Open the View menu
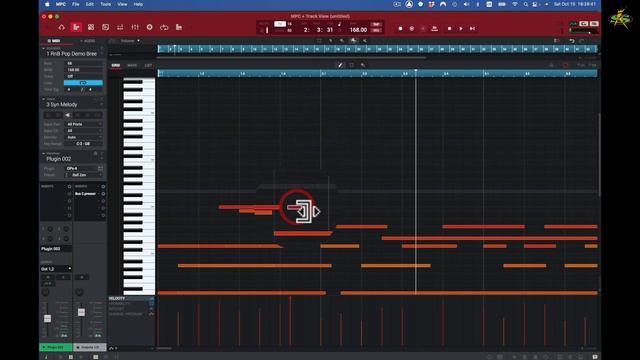This screenshot has width=640, height=360. click(x=122, y=4)
